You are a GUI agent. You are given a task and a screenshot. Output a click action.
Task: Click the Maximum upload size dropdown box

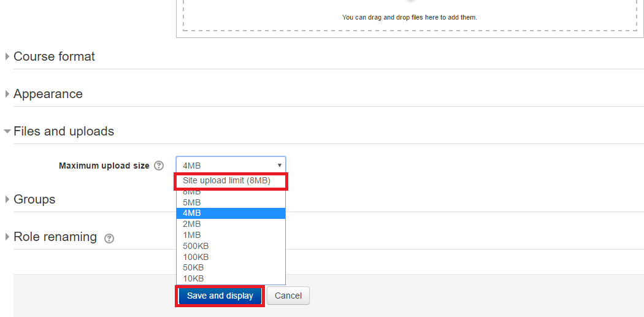pyautogui.click(x=231, y=166)
